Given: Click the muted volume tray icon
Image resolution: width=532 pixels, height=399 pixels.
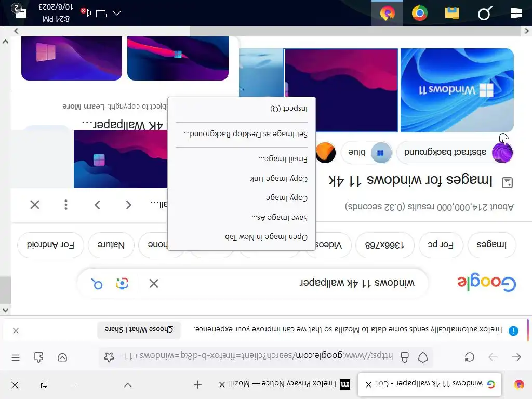Looking at the screenshot, I should (x=86, y=12).
